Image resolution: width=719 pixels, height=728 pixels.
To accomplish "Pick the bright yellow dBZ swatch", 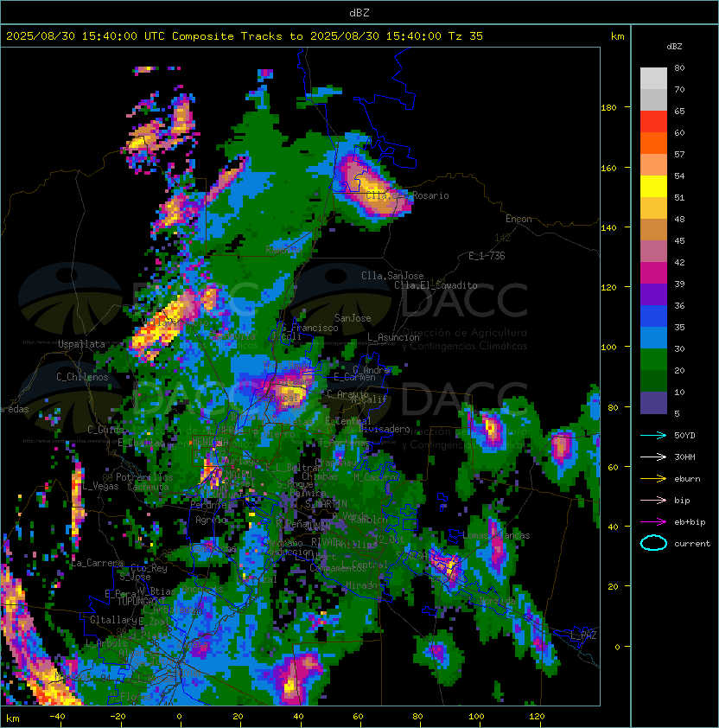I will pyautogui.click(x=653, y=187).
